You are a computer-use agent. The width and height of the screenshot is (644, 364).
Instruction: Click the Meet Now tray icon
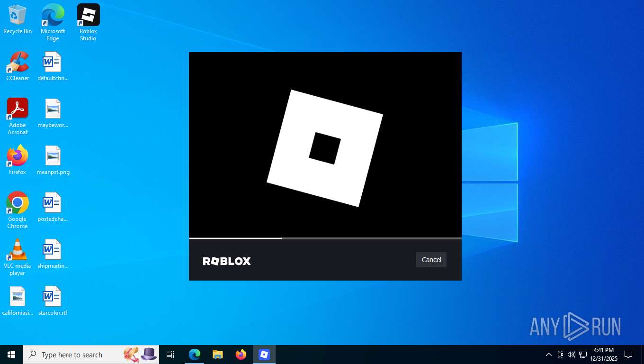[560, 355]
